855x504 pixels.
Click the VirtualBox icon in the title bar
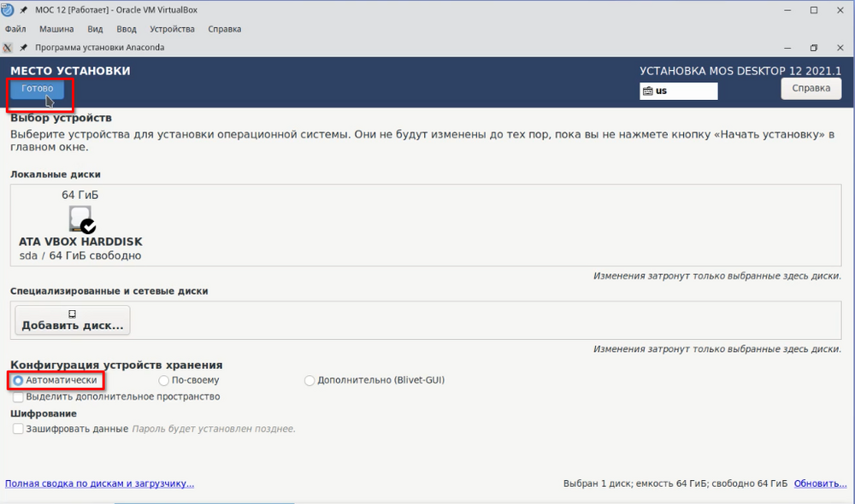click(9, 10)
